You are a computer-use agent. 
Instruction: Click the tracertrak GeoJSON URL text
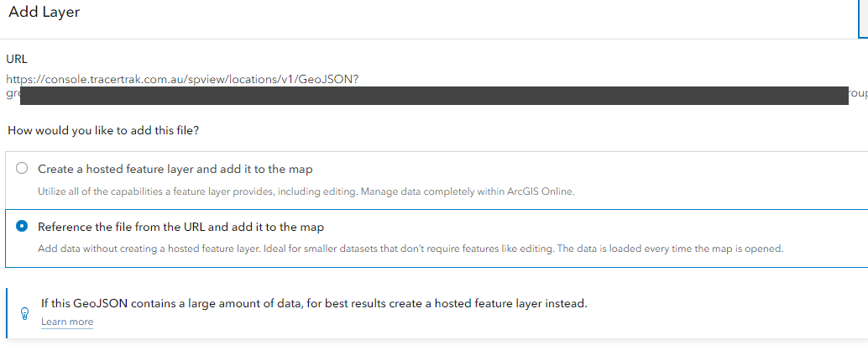tap(182, 79)
